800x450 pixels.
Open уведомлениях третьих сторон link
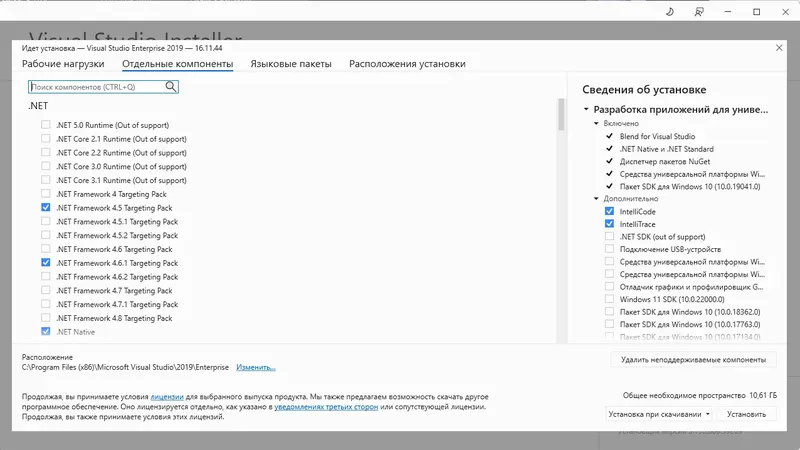coord(326,407)
